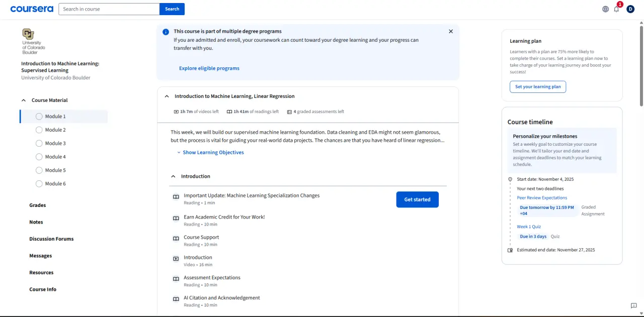Click the start date location pin icon
This screenshot has height=317, width=644.
[510, 179]
